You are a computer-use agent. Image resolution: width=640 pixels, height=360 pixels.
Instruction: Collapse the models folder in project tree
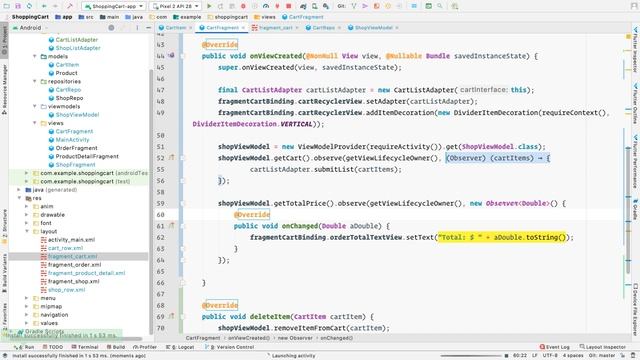[x=35, y=56]
